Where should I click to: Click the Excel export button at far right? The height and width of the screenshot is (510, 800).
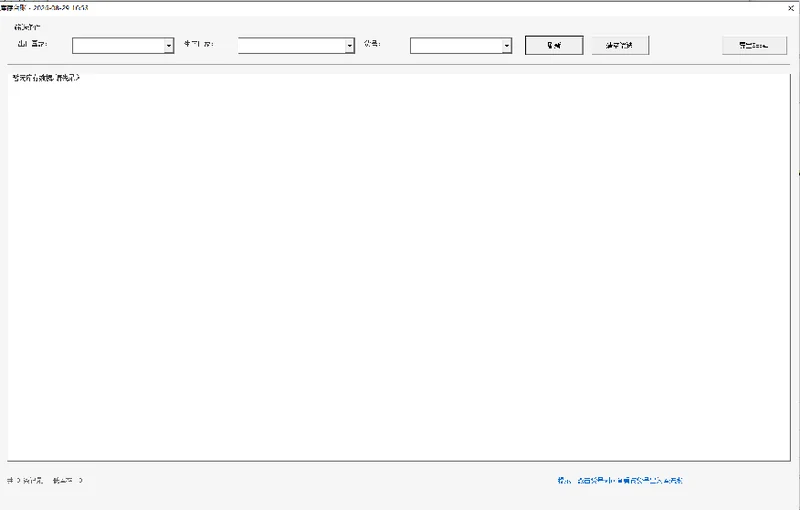pos(755,45)
